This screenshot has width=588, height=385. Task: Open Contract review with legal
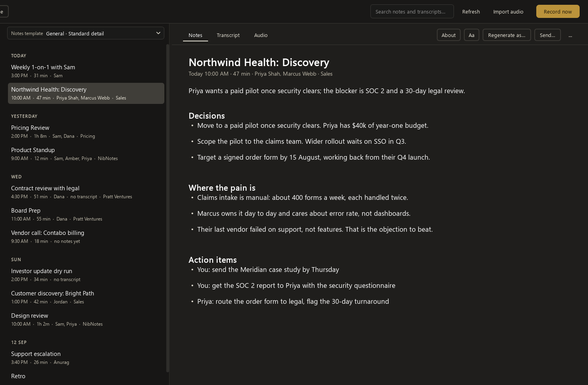(86, 192)
